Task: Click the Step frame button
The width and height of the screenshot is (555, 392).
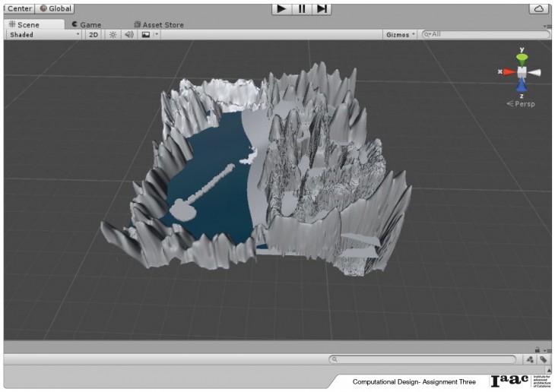Action: coord(322,8)
